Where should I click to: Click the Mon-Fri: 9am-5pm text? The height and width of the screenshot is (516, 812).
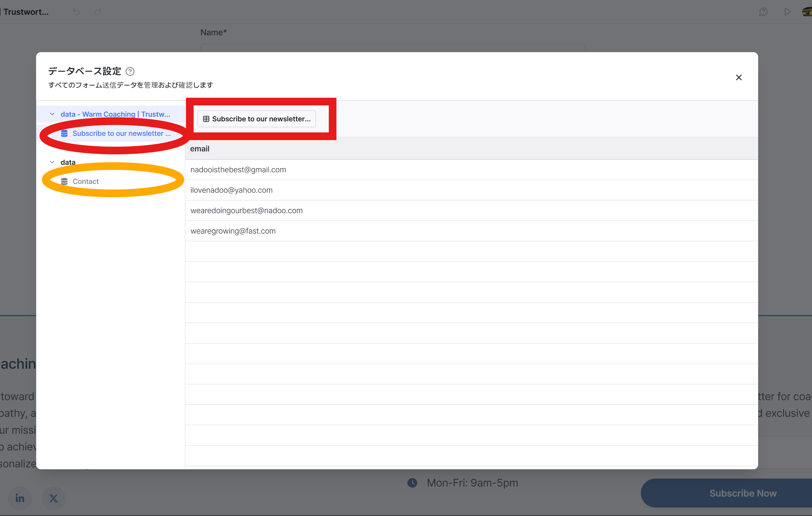(x=472, y=483)
